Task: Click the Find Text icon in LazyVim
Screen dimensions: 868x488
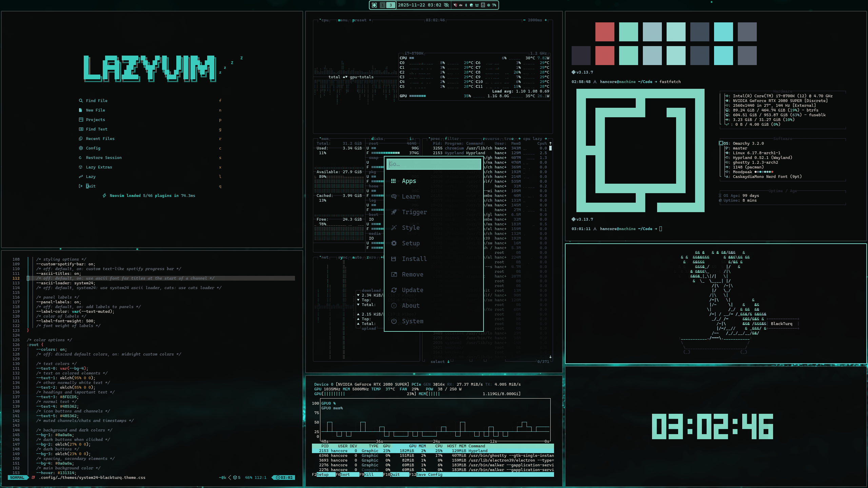Action: pyautogui.click(x=81, y=129)
